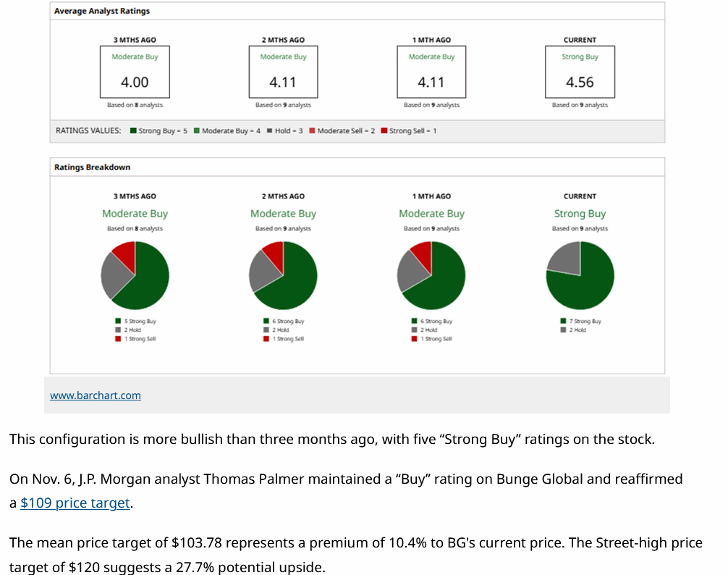
Task: Click the Ratings Breakdown header
Action: [x=93, y=167]
